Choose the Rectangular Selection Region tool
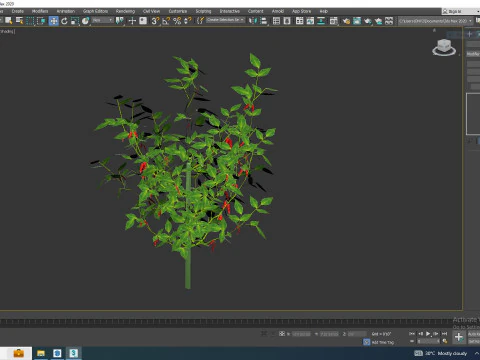 pos(30,21)
